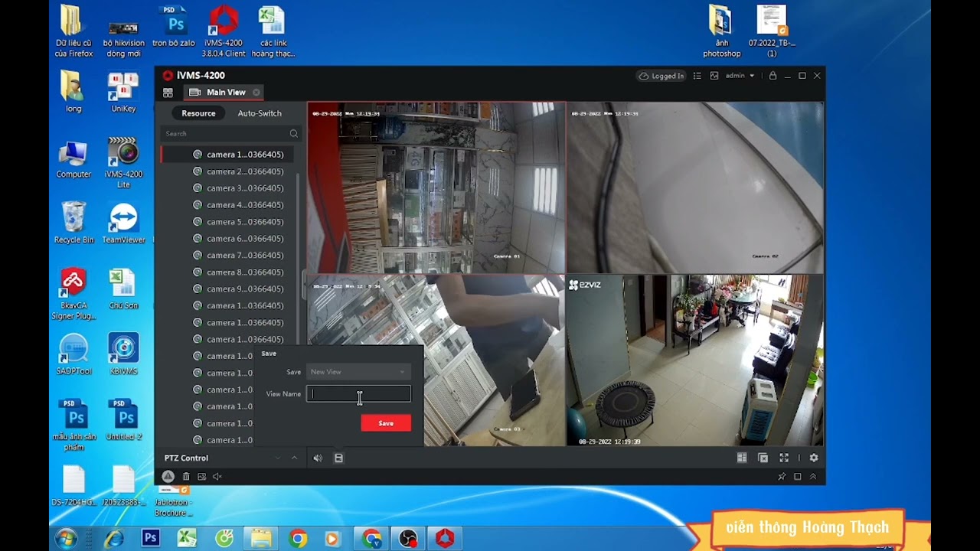
Task: Open the Save 'New View' dropdown
Action: (x=358, y=372)
